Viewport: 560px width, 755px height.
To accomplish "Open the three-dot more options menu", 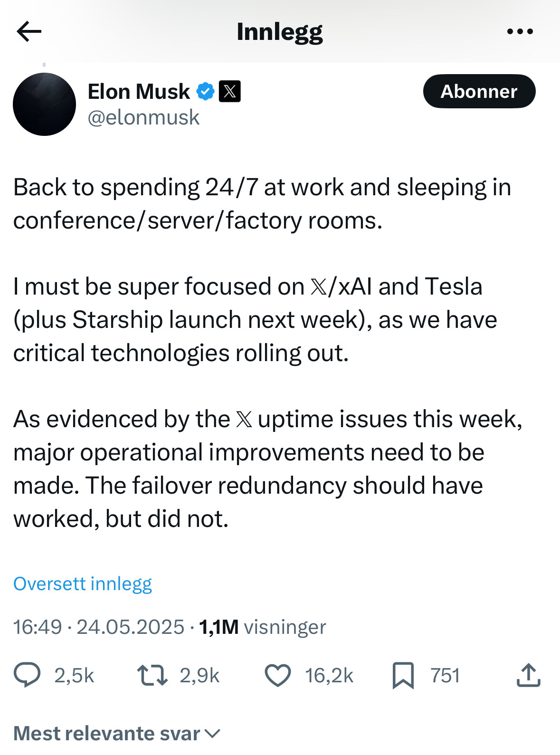I will pyautogui.click(x=520, y=32).
